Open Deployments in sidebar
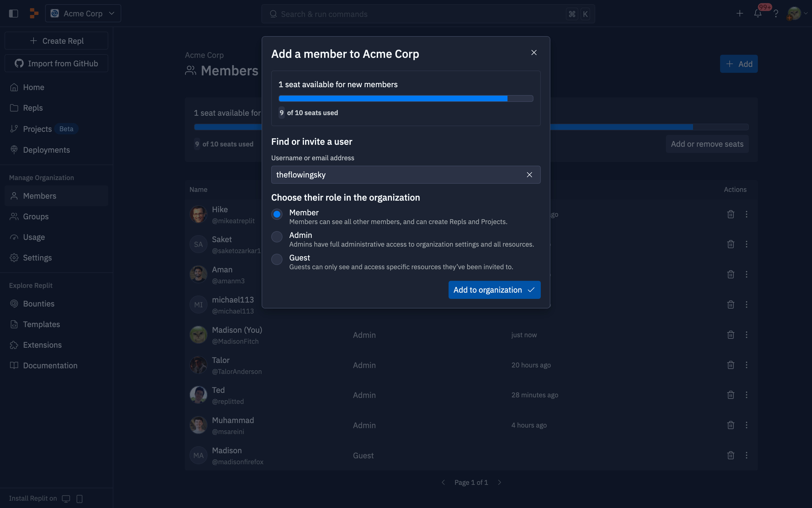812x508 pixels. tap(56, 150)
